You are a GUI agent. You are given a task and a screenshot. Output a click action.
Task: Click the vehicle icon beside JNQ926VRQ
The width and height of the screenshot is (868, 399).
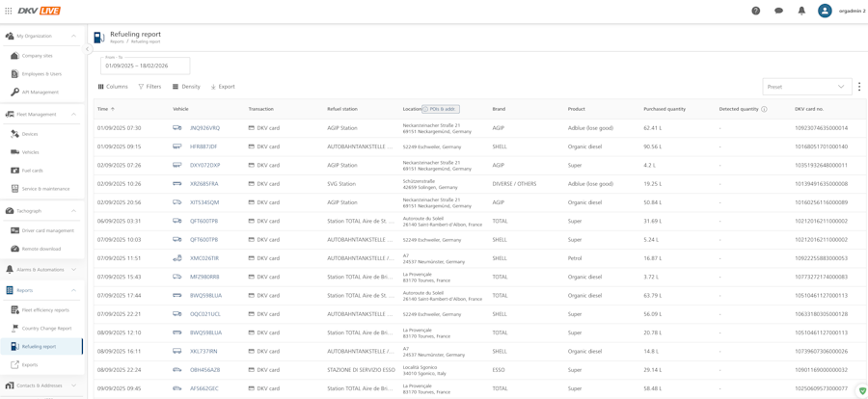(x=177, y=128)
